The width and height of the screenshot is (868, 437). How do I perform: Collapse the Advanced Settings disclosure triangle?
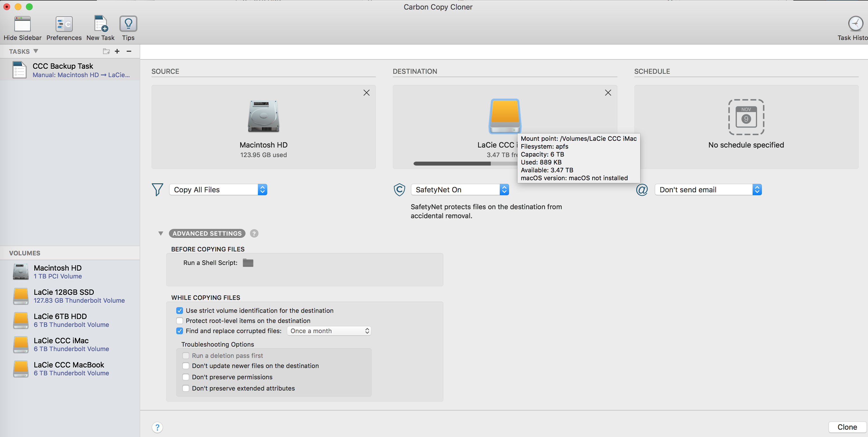coord(161,233)
